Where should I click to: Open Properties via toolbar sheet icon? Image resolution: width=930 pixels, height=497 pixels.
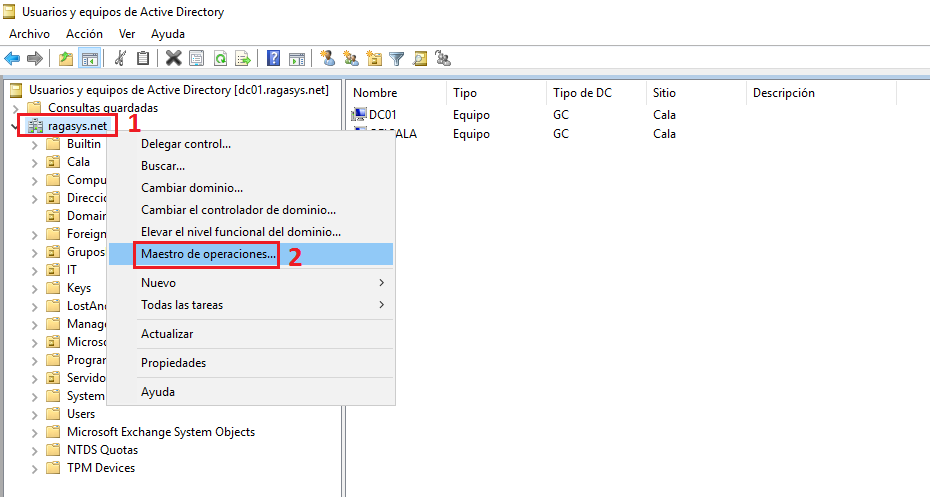[196, 58]
